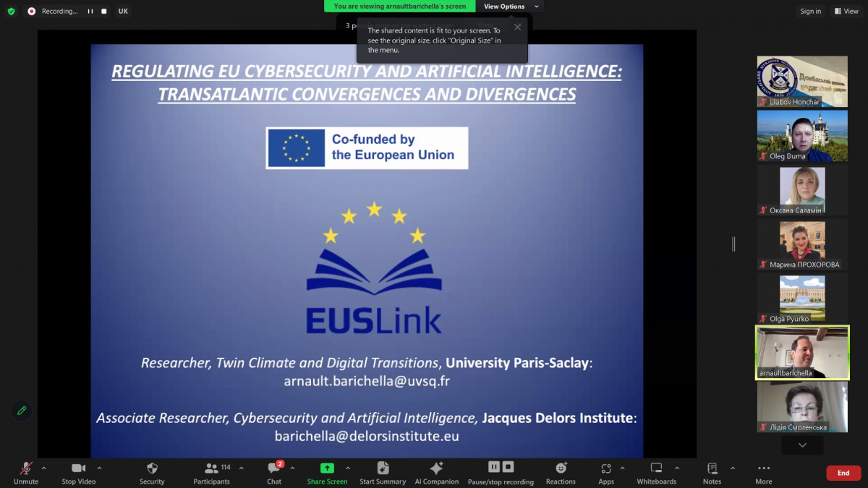Click the red End button
The height and width of the screenshot is (488, 868).
pyautogui.click(x=843, y=473)
